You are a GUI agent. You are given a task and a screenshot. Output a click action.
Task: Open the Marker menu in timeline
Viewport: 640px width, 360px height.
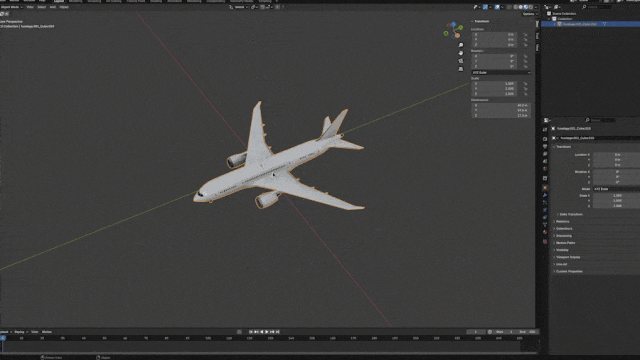pyautogui.click(x=47, y=332)
